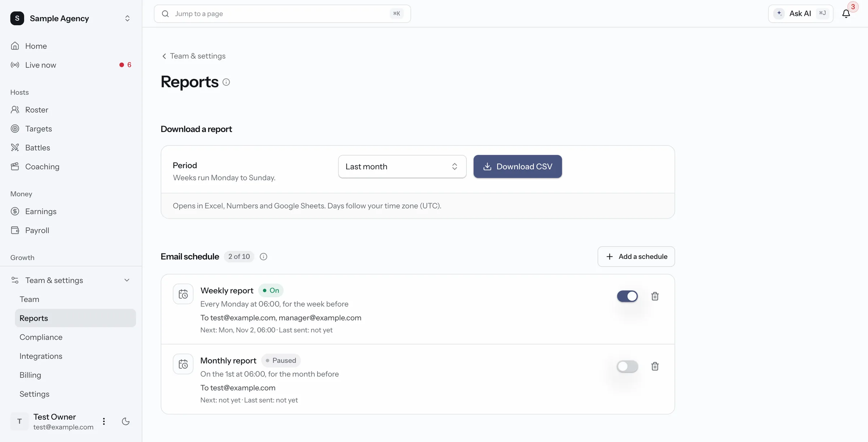Go back to Team & settings
The height and width of the screenshot is (442, 868).
pos(193,56)
